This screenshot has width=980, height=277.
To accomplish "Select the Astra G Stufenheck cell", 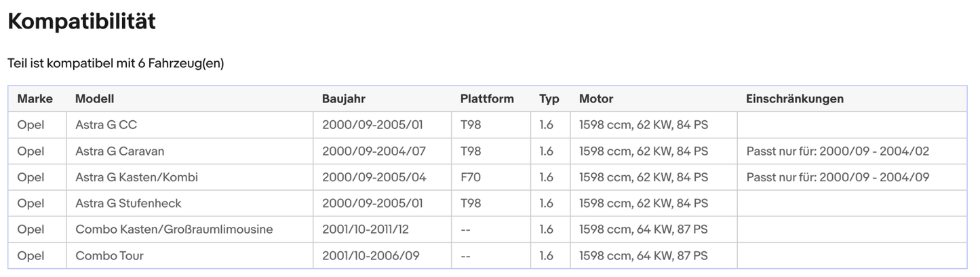I will click(128, 204).
